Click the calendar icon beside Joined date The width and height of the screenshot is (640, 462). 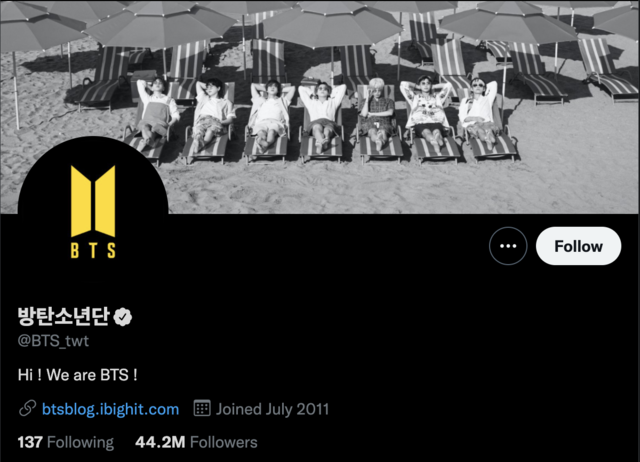click(202, 408)
